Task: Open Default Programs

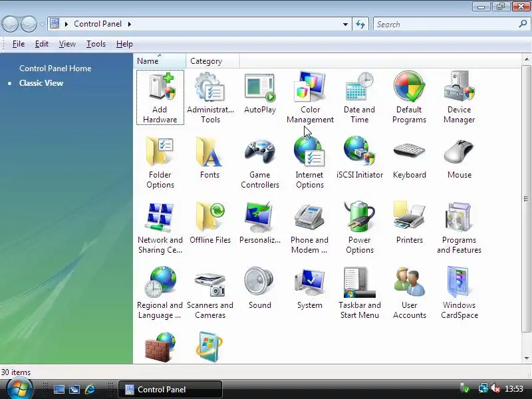Action: (409, 97)
